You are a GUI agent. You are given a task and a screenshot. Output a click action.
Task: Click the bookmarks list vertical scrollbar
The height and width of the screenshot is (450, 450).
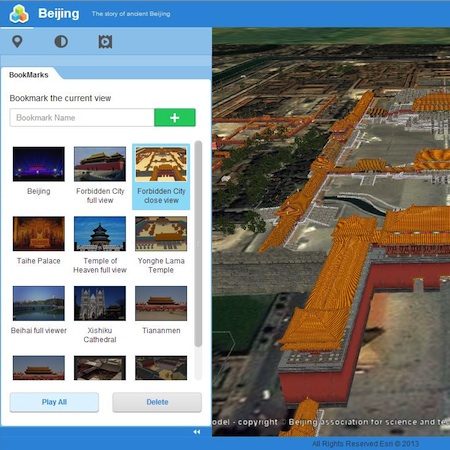(198, 244)
